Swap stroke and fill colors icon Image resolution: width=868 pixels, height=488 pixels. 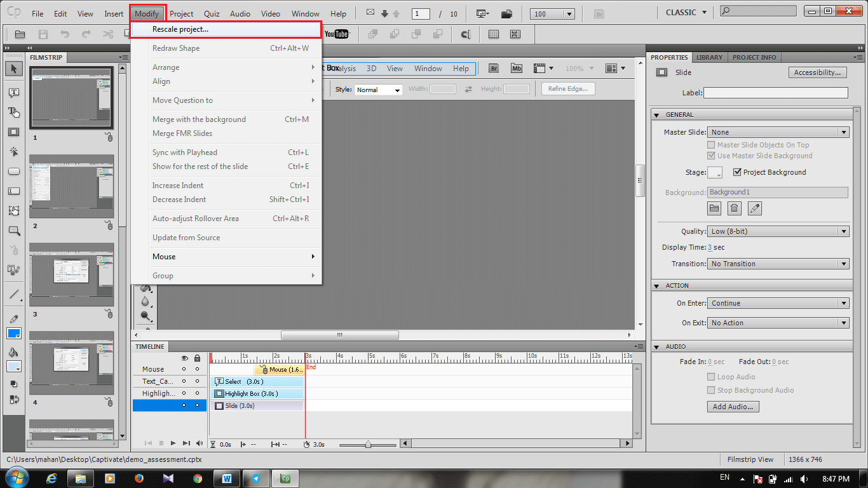click(14, 400)
